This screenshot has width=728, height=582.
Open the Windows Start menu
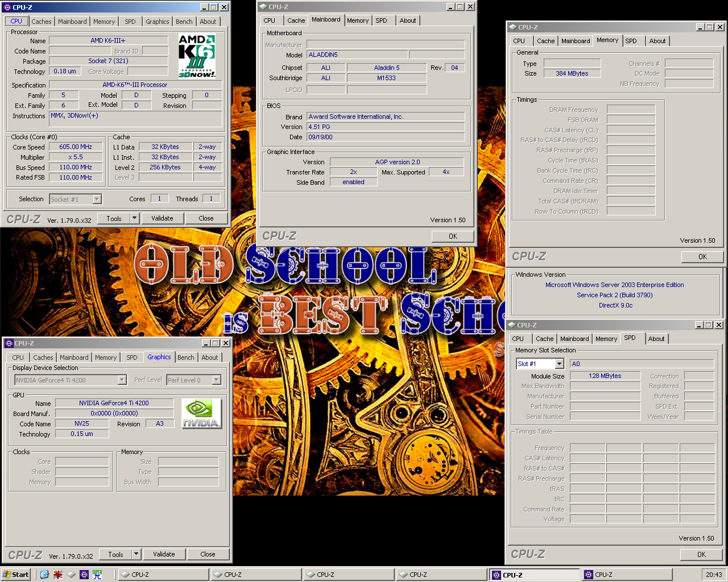(16, 575)
